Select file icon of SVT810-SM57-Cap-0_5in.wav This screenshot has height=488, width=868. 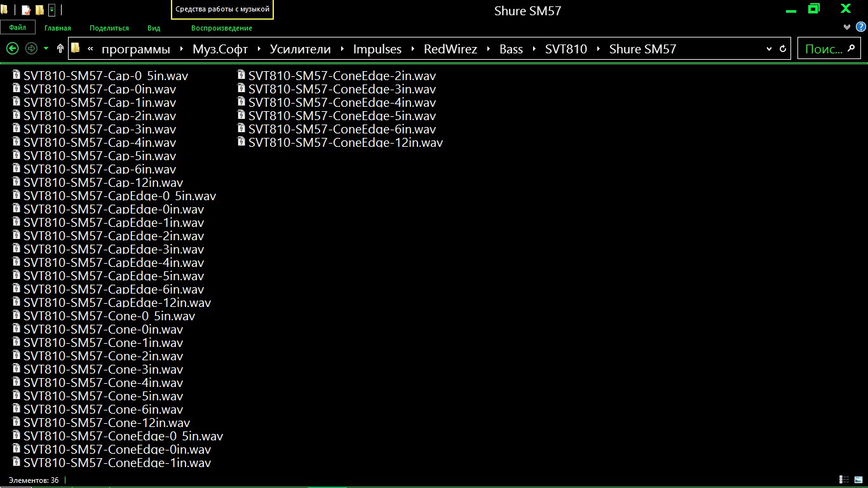tap(17, 75)
